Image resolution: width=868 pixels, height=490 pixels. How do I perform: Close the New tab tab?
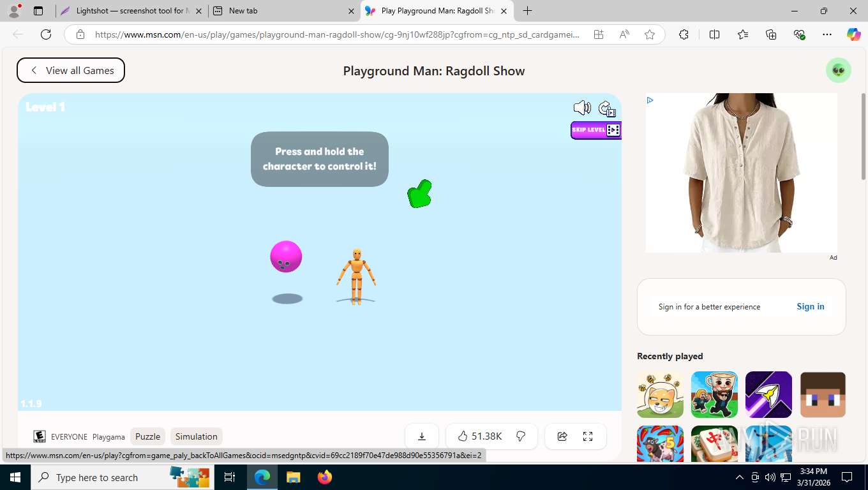[x=352, y=11]
